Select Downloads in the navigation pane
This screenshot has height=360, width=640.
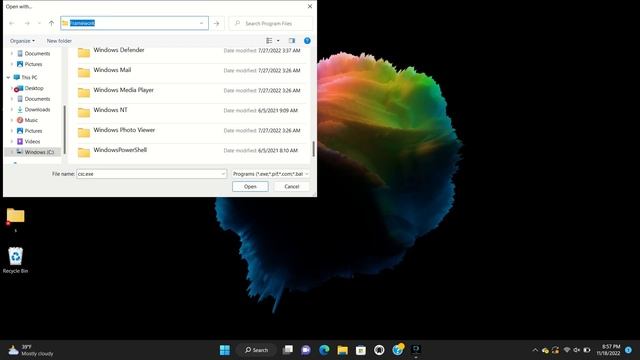pos(37,109)
